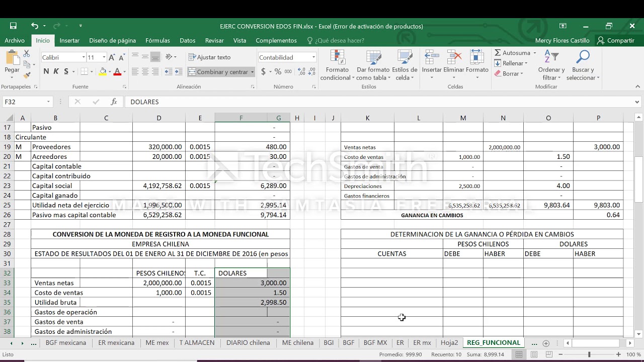Center text horizontally icon
This screenshot has width=644, height=362.
click(x=145, y=72)
